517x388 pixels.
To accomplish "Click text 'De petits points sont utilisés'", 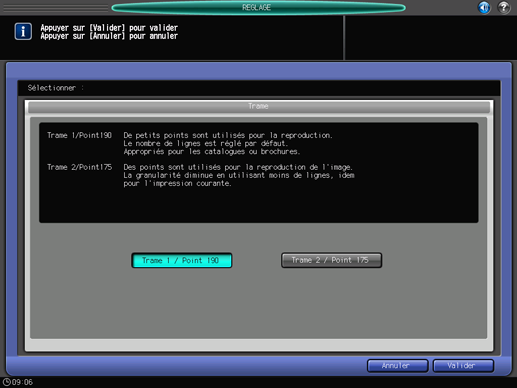I will pyautogui.click(x=184, y=135).
